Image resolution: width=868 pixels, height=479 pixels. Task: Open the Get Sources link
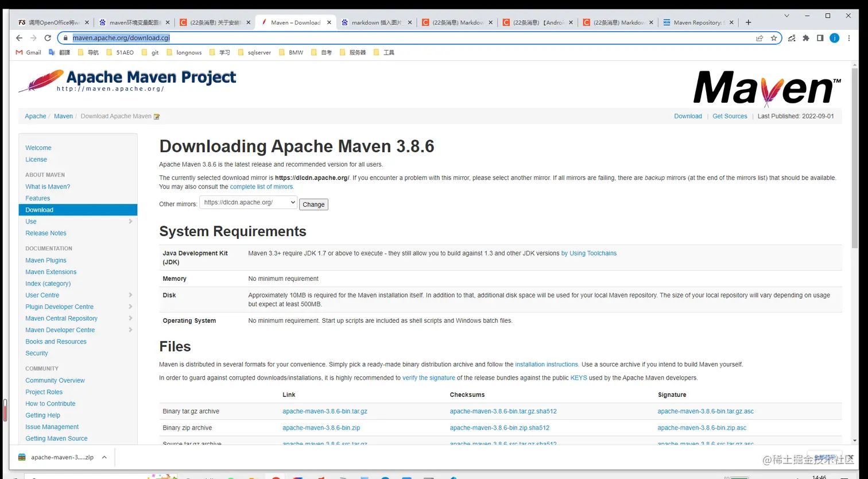point(730,116)
